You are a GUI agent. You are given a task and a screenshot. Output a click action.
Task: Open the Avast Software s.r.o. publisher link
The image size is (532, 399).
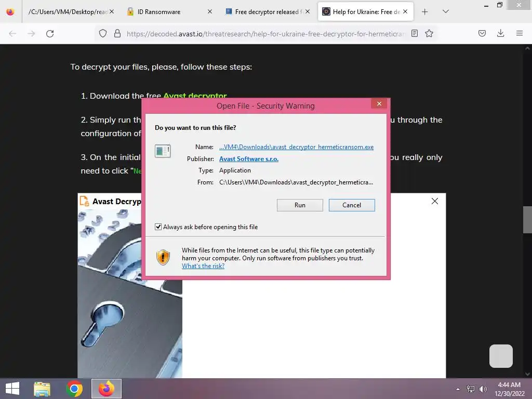coord(249,159)
